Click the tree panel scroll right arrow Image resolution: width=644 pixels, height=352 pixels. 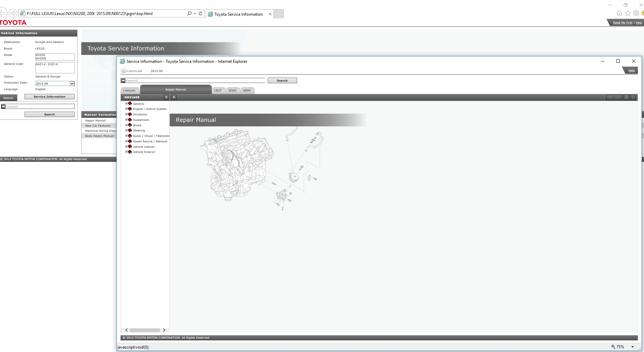coord(164,330)
